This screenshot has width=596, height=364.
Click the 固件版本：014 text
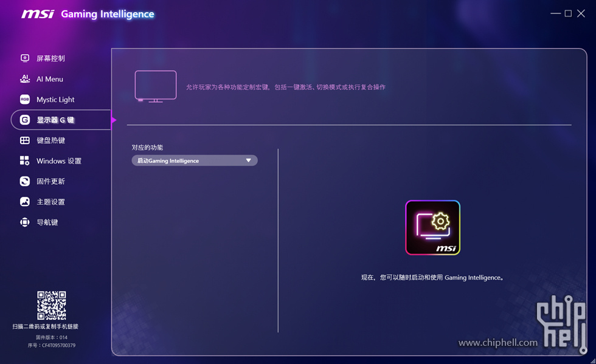pos(51,337)
